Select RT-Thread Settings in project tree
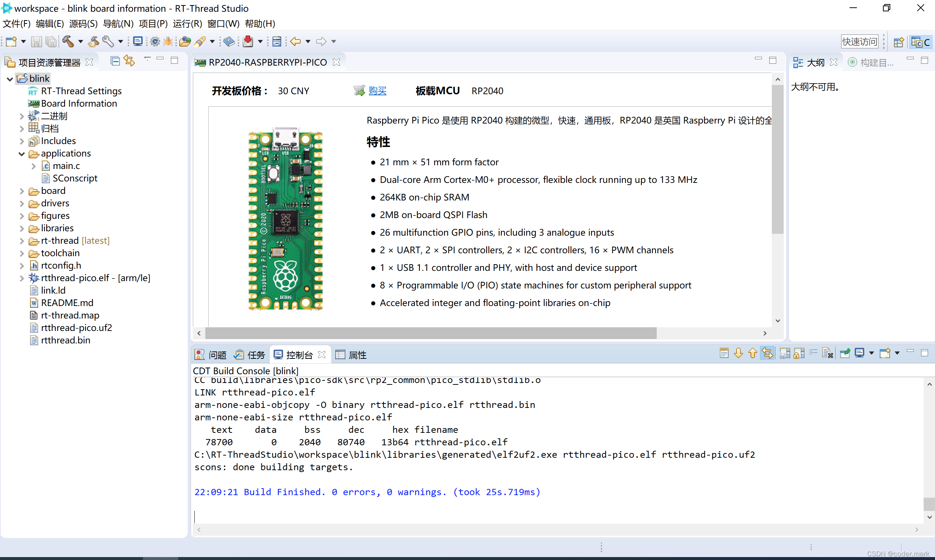 (x=81, y=91)
